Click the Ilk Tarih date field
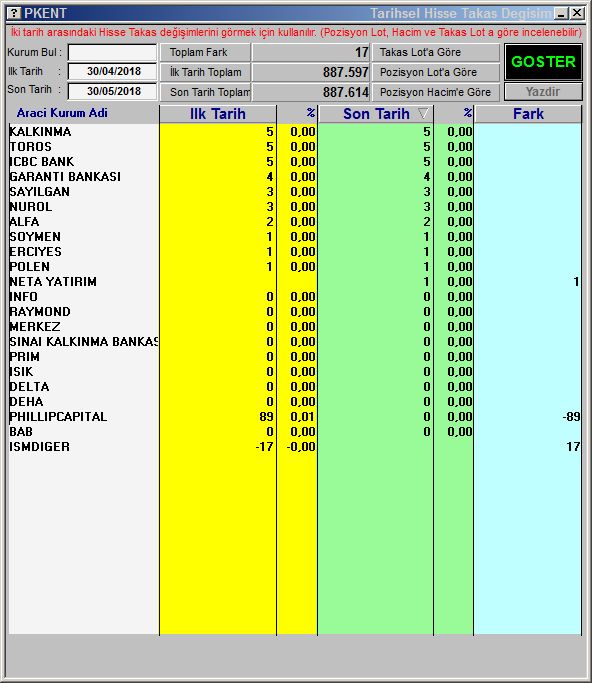The image size is (592, 683). tap(112, 71)
